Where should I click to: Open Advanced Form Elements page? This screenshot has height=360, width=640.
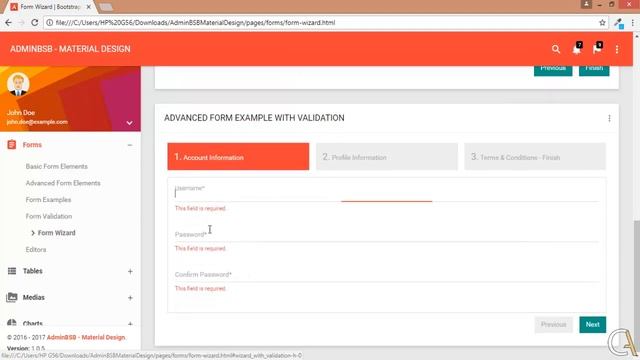point(63,183)
